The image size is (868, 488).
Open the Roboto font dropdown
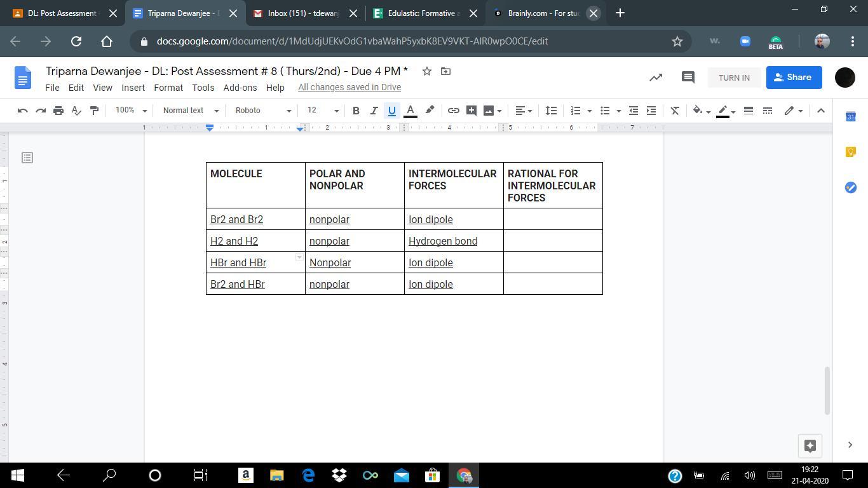262,111
